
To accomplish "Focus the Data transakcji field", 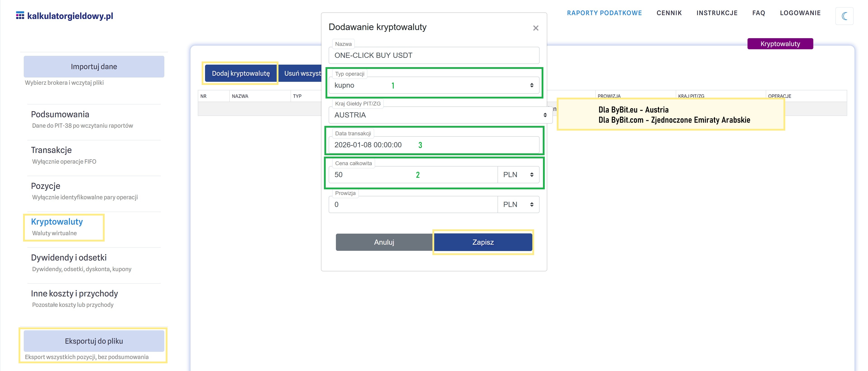I will pos(434,145).
